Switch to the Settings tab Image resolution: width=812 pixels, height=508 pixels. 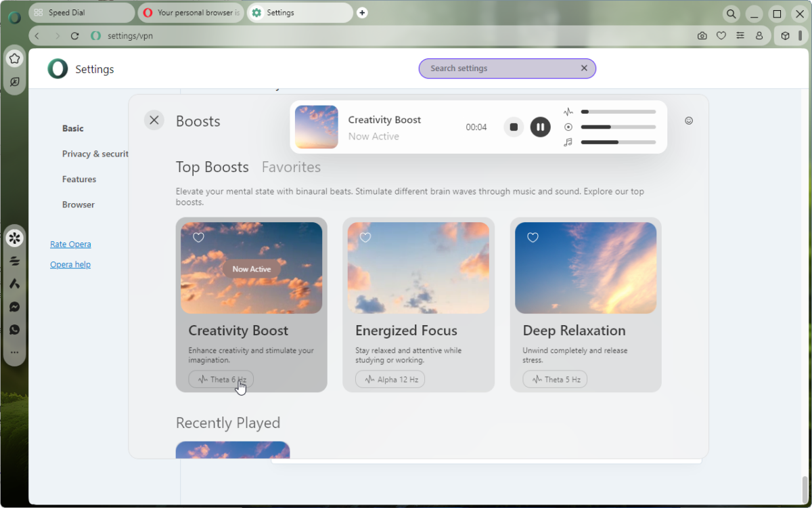(x=299, y=12)
